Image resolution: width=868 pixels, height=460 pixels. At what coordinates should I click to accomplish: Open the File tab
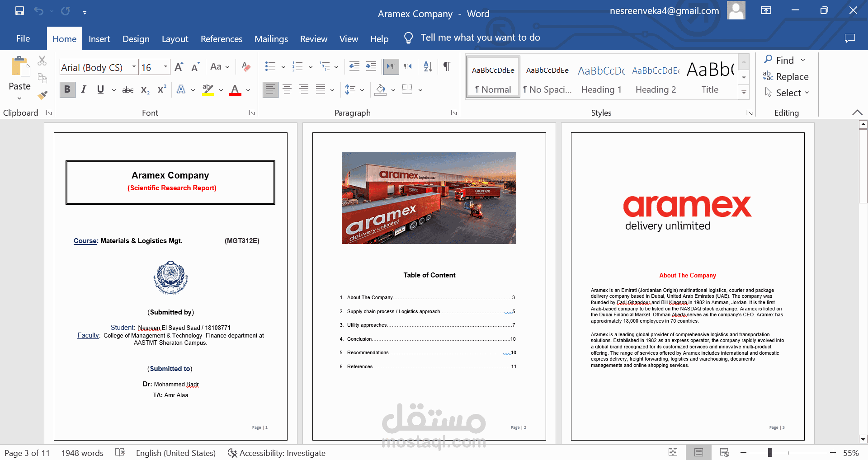[23, 38]
